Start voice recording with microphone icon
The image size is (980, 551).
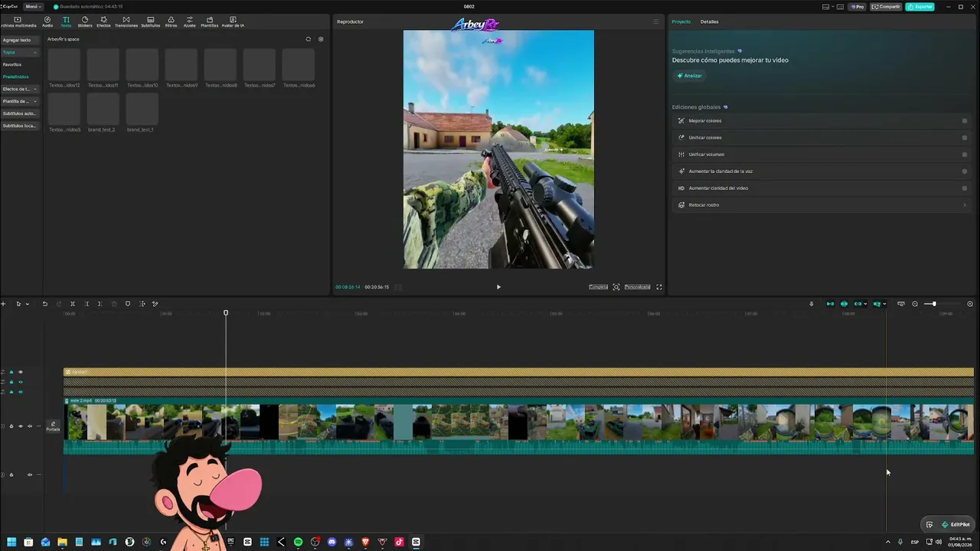click(x=812, y=304)
